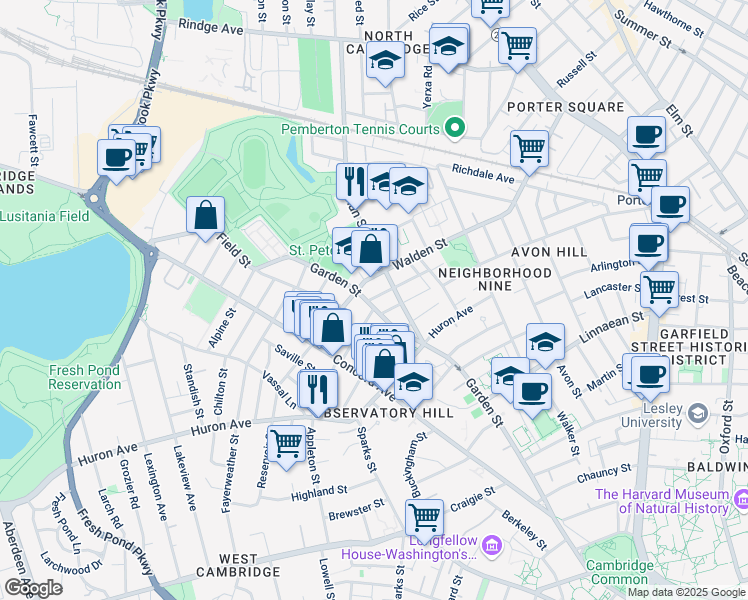Click the shopping bag marker near Field St
The width and height of the screenshot is (748, 600).
coord(205,218)
